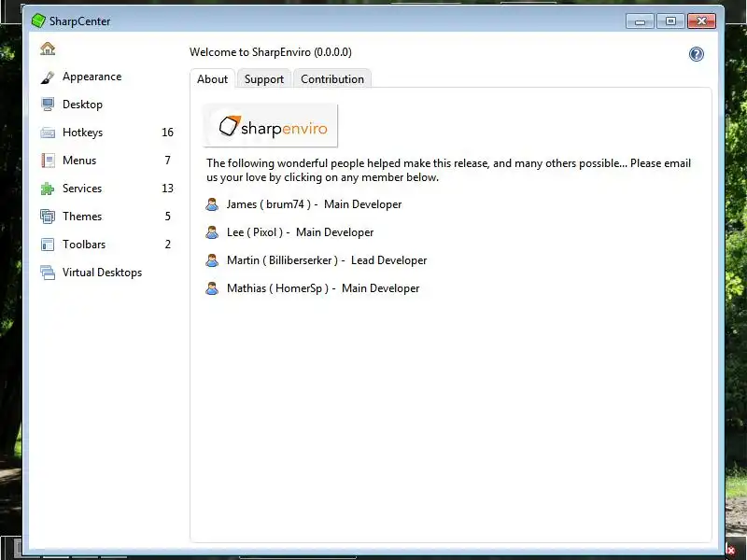Click the 'Welcome to SharpEnviro (0.0.0.0)' heading
Image resolution: width=747 pixels, height=560 pixels.
pyautogui.click(x=271, y=52)
